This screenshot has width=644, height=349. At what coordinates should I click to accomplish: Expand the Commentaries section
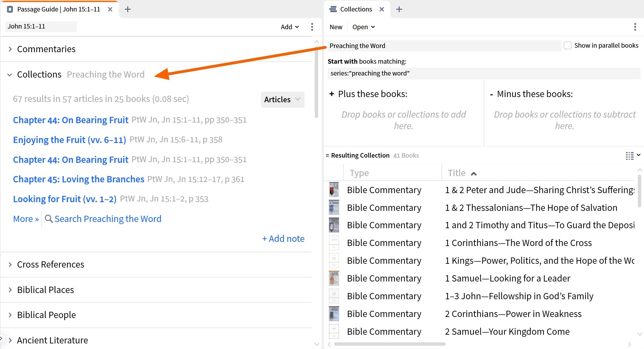(x=10, y=49)
